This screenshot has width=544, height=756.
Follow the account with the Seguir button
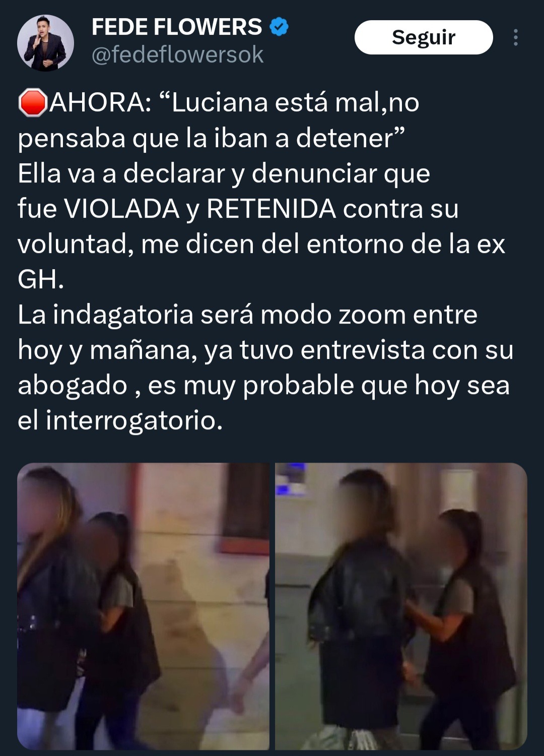424,37
